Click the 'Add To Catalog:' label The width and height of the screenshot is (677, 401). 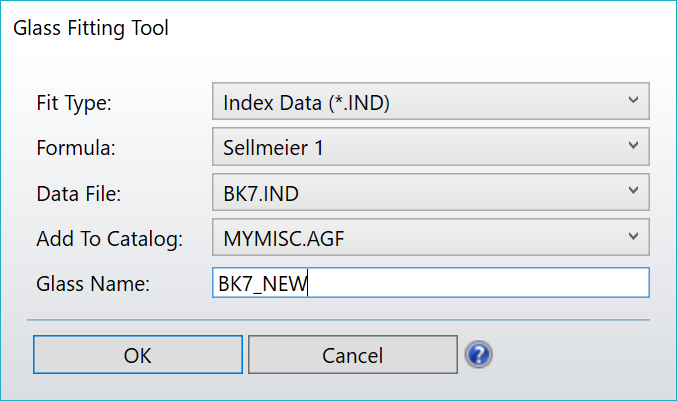point(110,239)
